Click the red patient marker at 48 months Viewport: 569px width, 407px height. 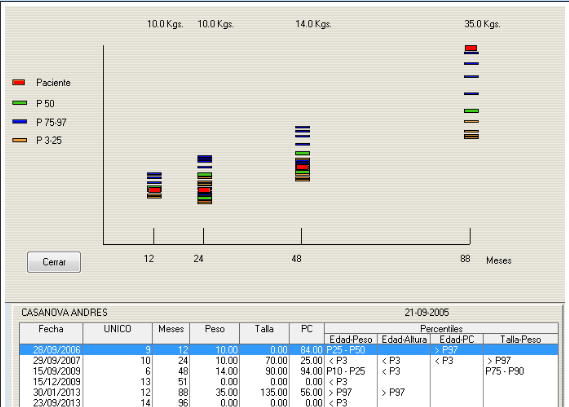[302, 167]
